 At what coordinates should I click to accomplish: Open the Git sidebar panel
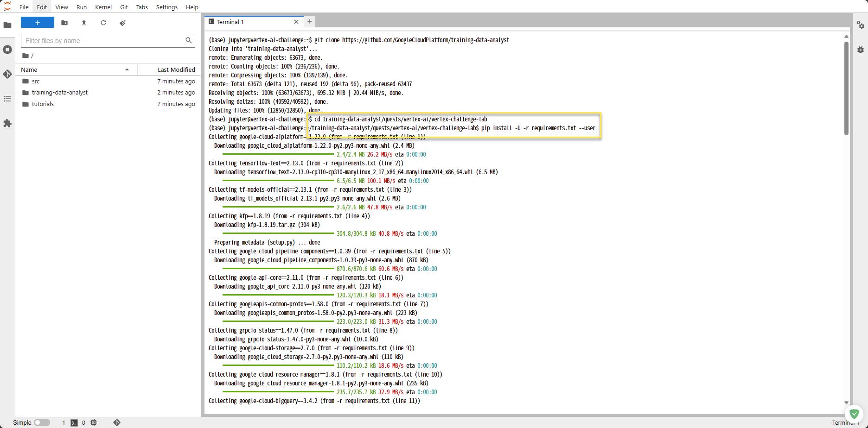click(7, 74)
